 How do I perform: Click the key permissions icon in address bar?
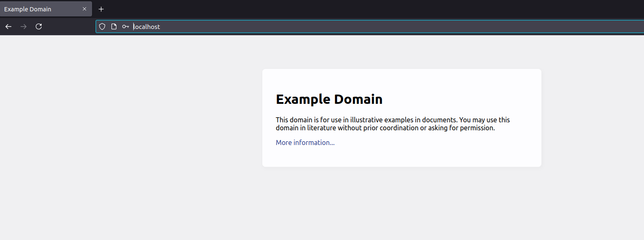[x=125, y=26]
